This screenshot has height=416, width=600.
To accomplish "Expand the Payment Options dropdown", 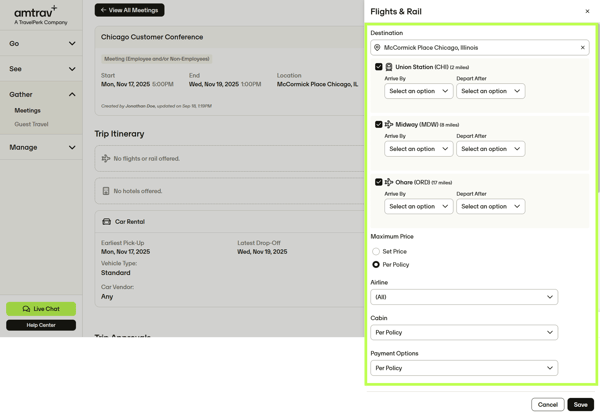I will (464, 368).
